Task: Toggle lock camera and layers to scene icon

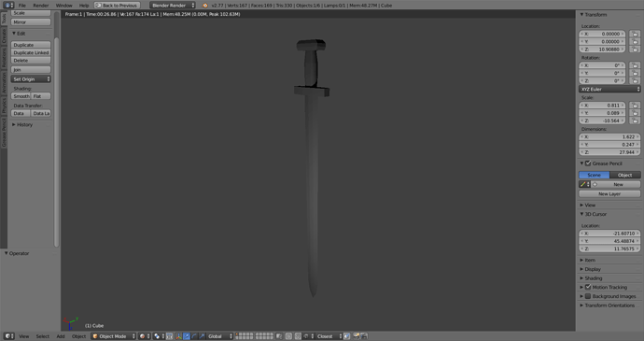Action: tap(279, 336)
